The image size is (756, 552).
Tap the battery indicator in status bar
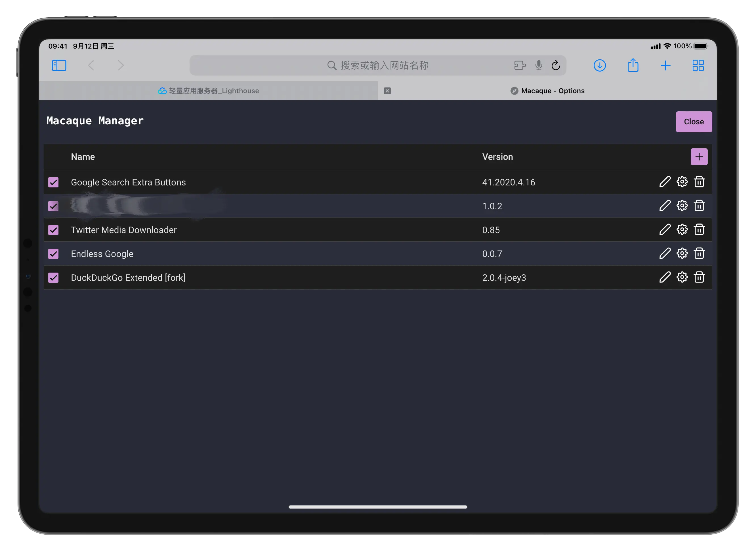[x=701, y=46]
